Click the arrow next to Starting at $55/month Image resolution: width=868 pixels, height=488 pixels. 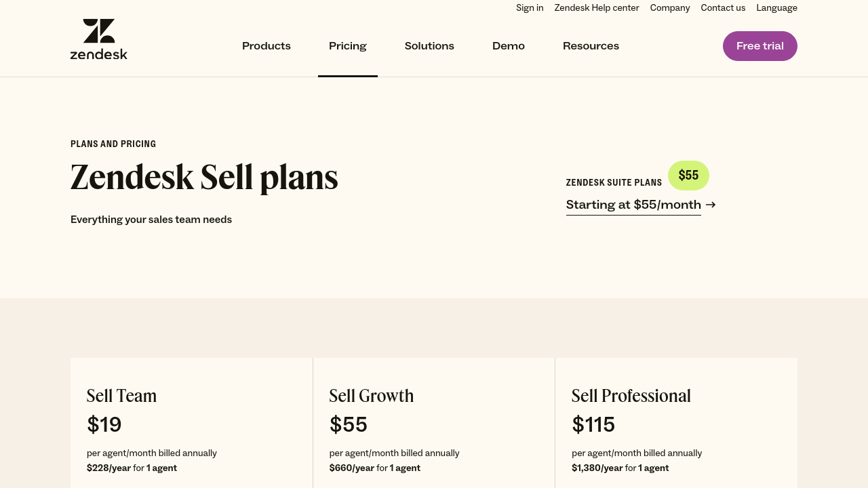coord(711,205)
